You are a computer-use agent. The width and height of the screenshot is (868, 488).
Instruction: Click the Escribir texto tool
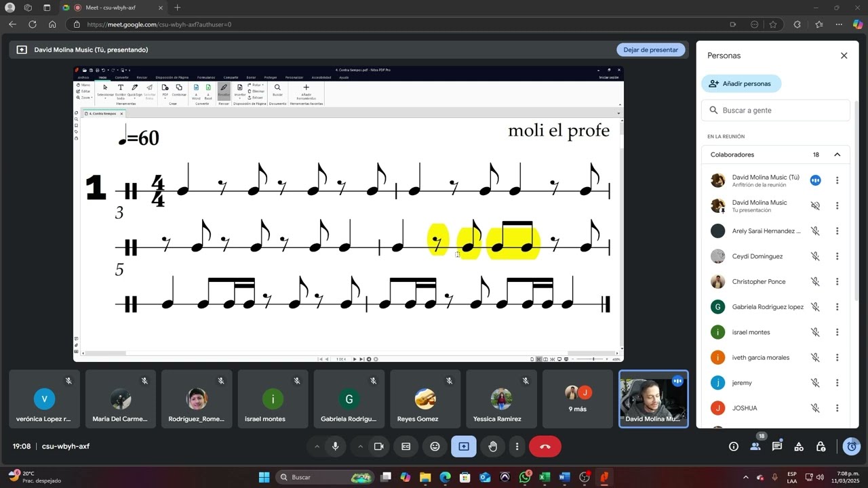tap(121, 90)
